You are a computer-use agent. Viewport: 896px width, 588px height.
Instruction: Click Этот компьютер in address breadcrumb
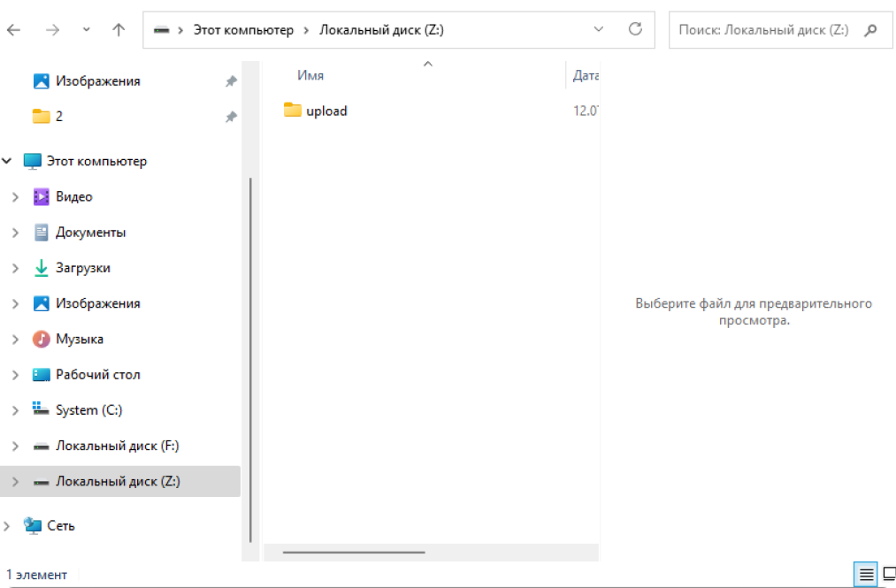tap(243, 29)
